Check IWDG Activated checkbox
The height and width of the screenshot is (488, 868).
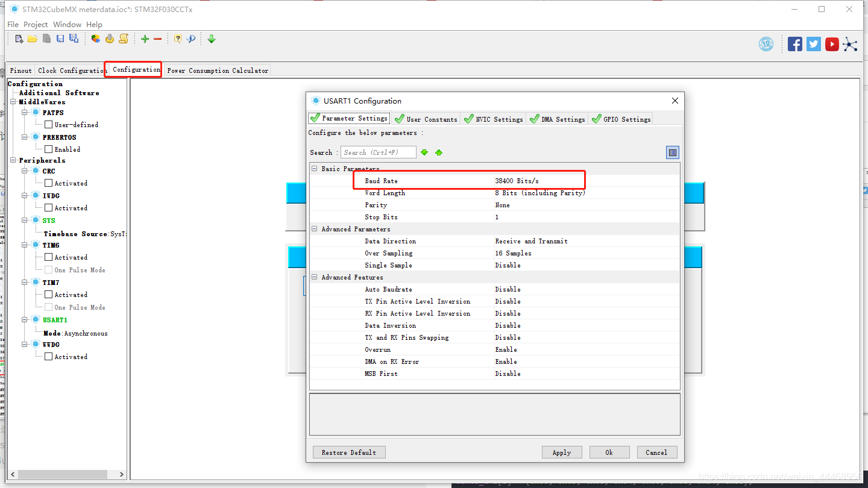[49, 208]
